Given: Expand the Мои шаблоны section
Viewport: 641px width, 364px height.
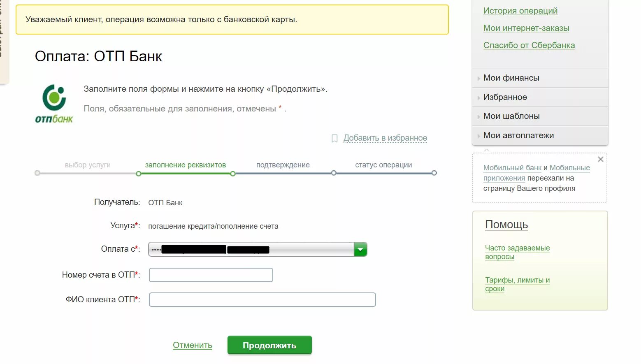Looking at the screenshot, I should (540, 116).
